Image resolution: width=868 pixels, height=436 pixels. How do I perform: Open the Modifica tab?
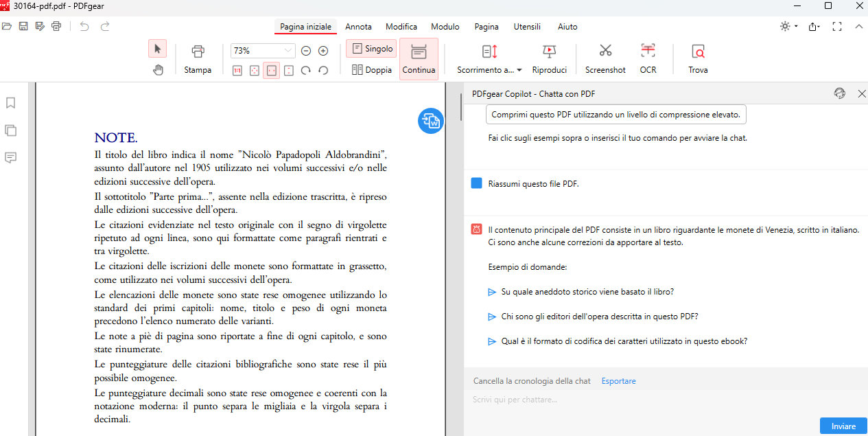[401, 27]
